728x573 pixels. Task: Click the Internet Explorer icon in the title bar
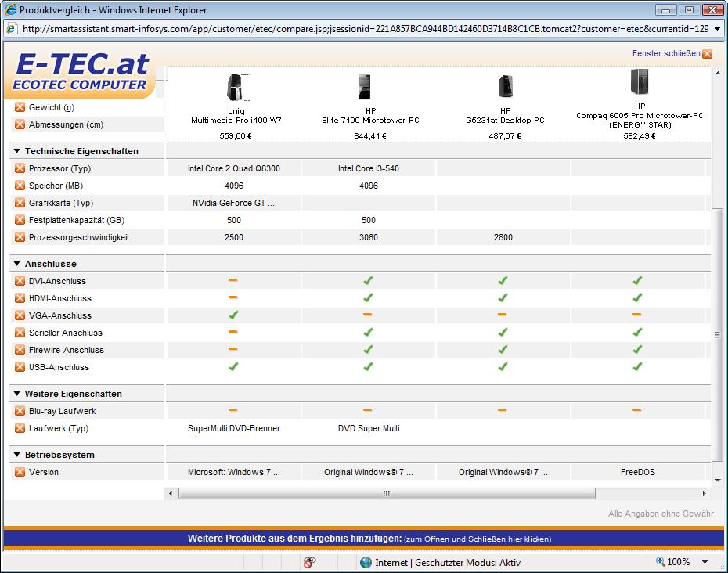[10, 9]
